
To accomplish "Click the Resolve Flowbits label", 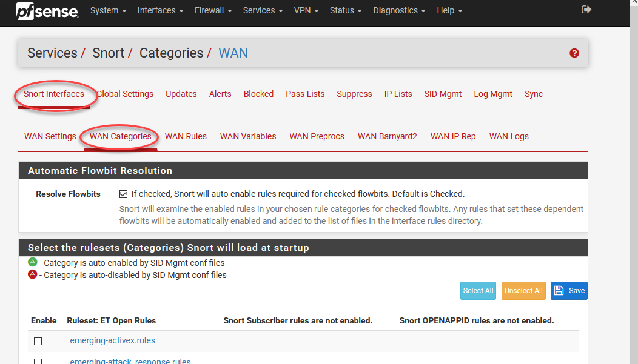I will click(68, 194).
